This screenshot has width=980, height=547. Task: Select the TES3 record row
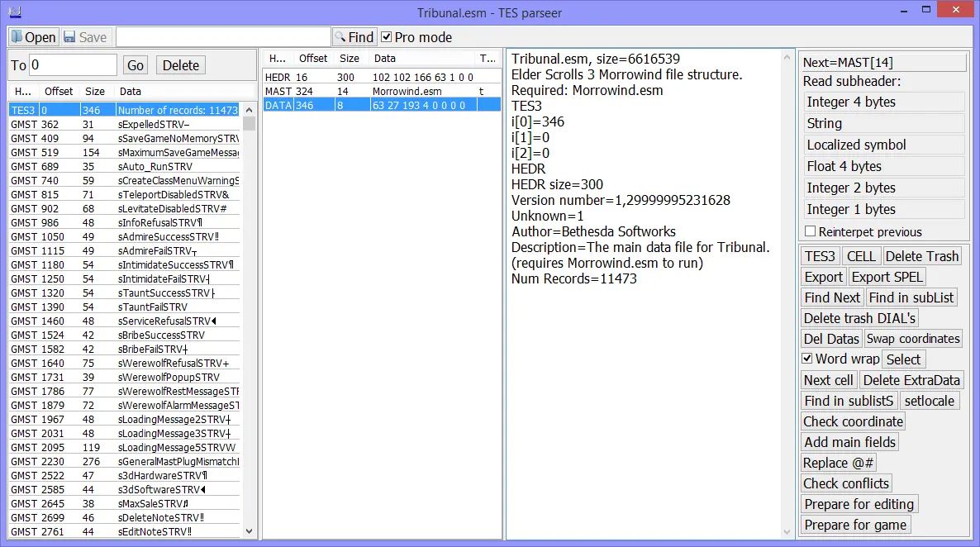[x=125, y=110]
